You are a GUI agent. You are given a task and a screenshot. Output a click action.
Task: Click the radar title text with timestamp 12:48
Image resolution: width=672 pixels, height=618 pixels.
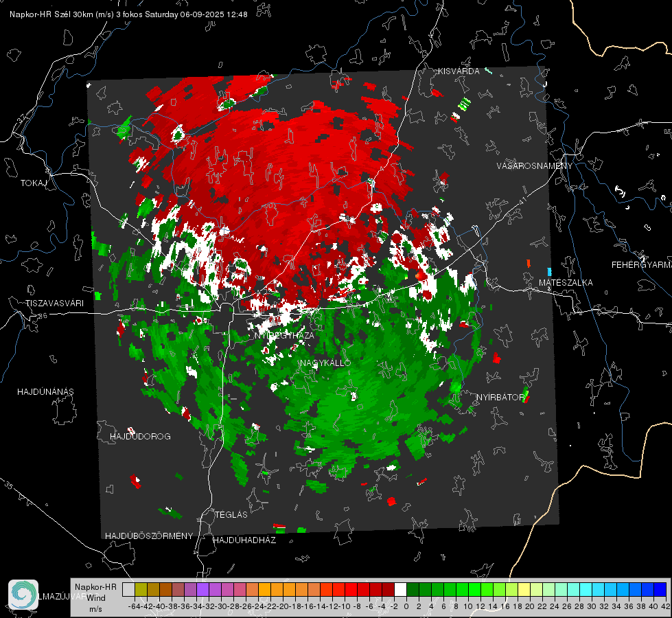(x=128, y=14)
